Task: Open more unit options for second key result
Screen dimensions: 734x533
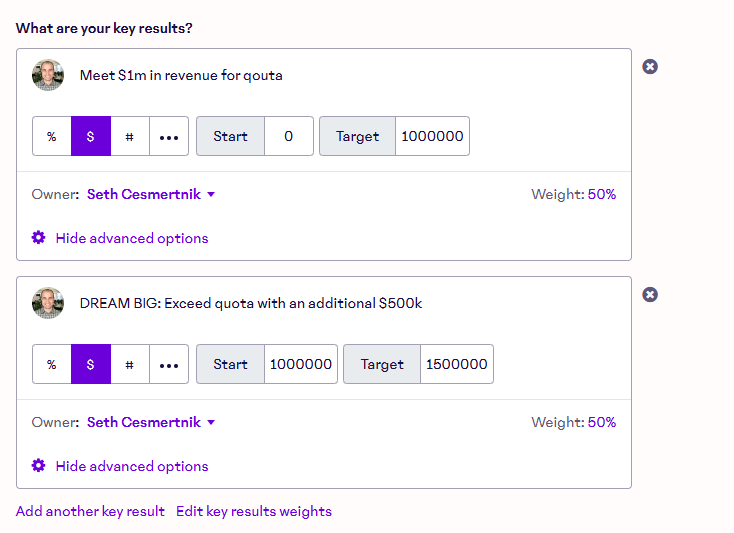Action: (x=169, y=365)
